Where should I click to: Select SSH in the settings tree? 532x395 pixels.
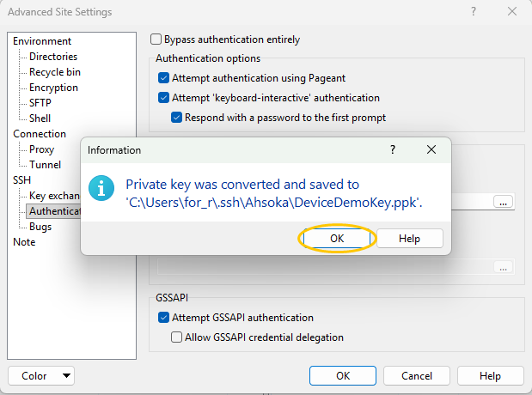[21, 180]
